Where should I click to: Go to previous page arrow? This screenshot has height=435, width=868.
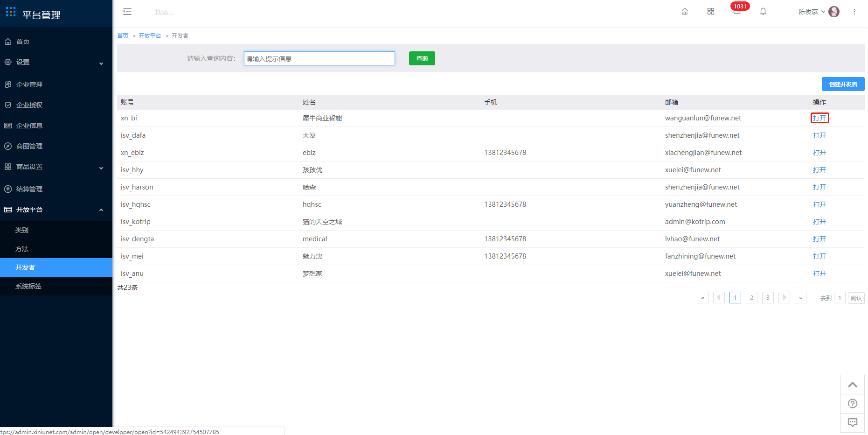point(719,298)
